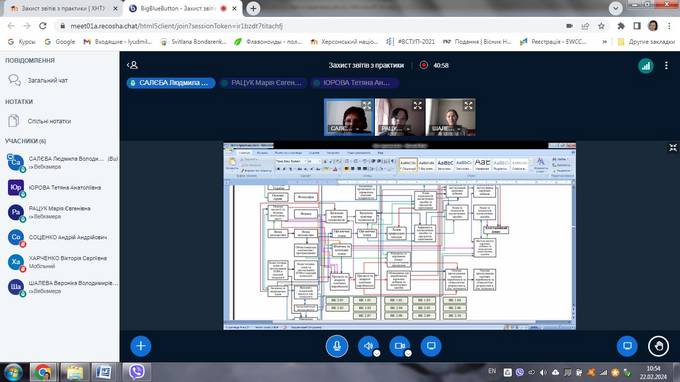Open a new browser tab
680x382 pixels.
(x=253, y=8)
